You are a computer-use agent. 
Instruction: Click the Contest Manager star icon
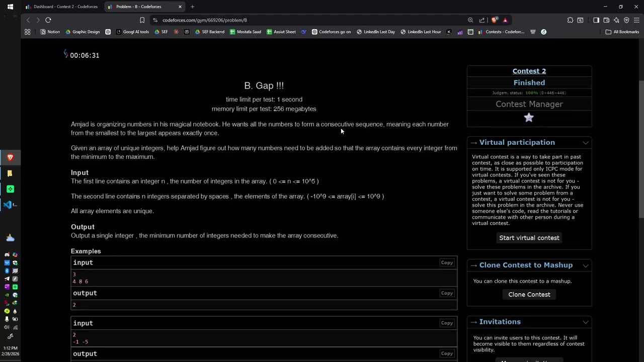(529, 118)
